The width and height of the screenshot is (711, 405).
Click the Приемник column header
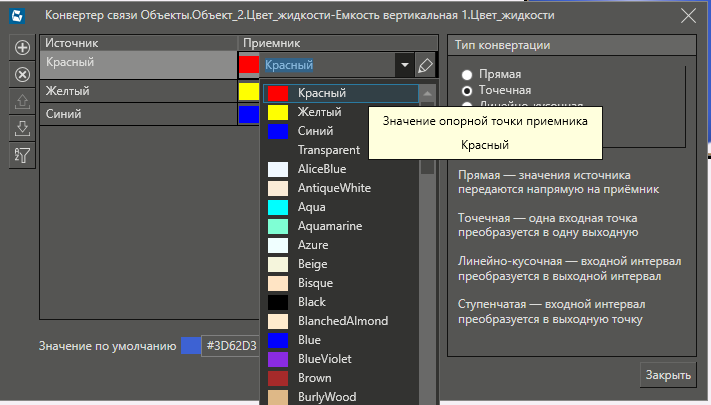[338, 43]
